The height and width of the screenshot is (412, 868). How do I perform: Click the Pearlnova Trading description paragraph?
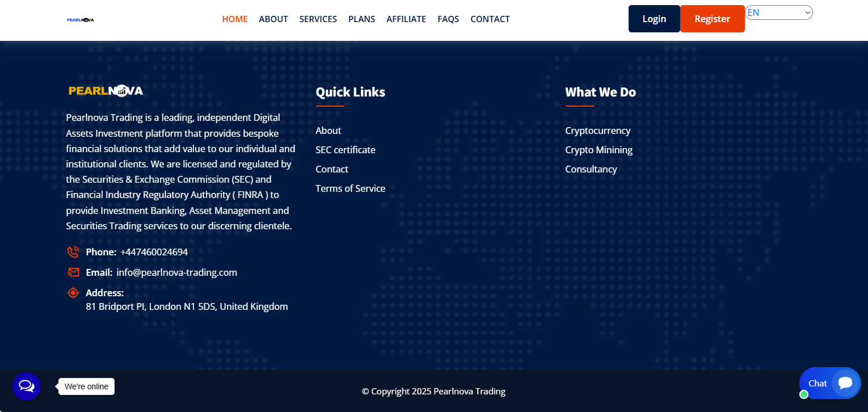pos(181,172)
